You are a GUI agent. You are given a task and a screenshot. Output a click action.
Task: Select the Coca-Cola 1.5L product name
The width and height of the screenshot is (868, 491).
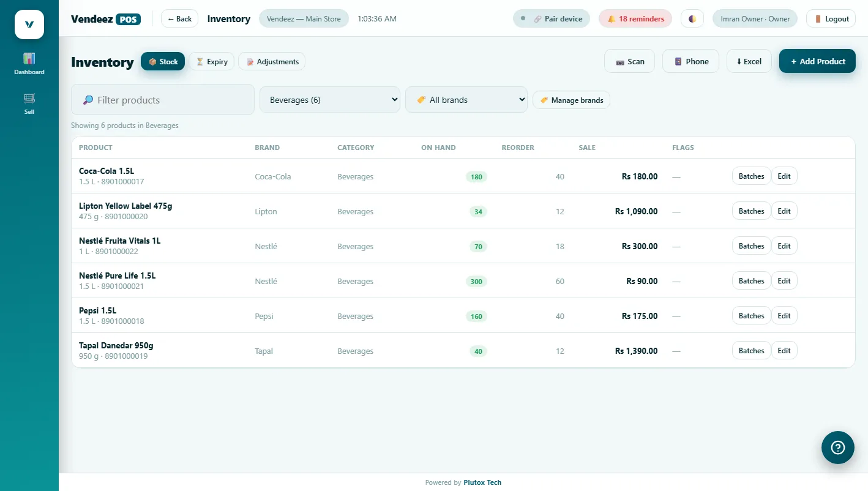coord(106,171)
